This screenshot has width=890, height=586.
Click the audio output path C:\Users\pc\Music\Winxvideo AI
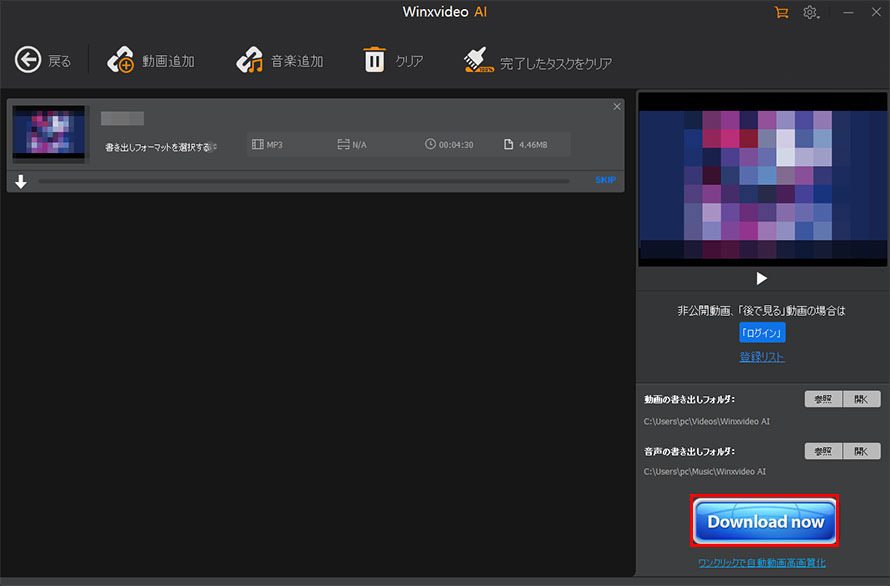click(x=704, y=471)
